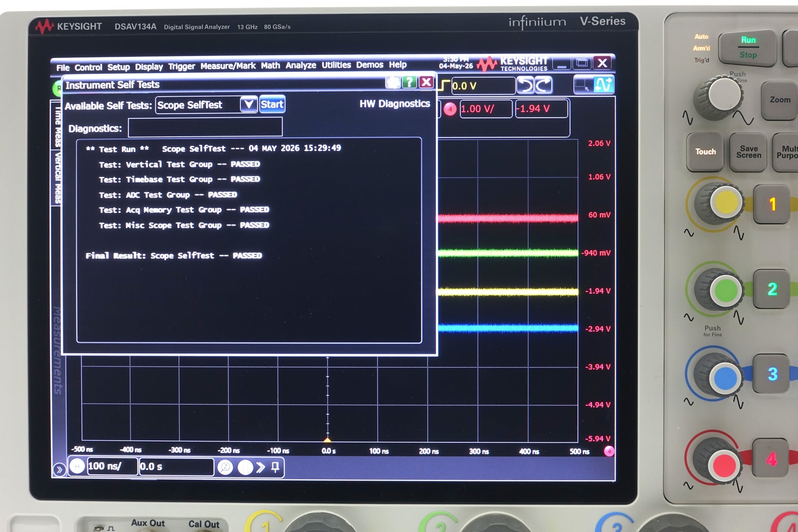Push the hardware Save Screen button
This screenshot has height=532, width=798.
[x=748, y=152]
